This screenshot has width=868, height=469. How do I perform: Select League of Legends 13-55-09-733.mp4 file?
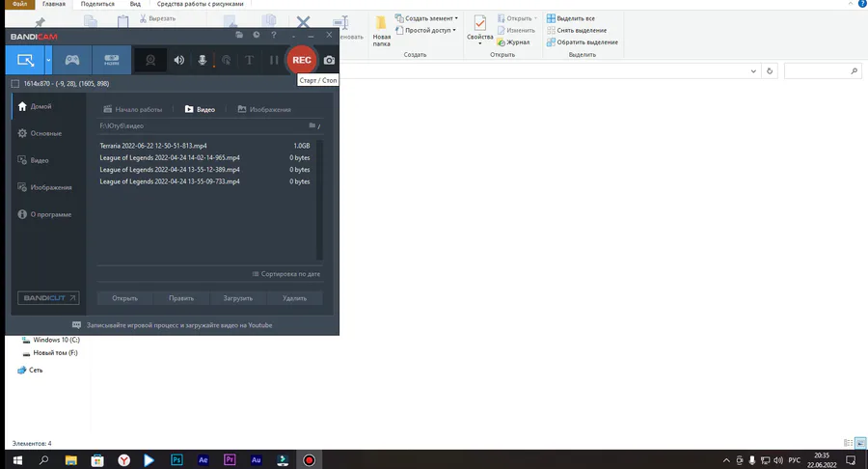[x=204, y=181]
